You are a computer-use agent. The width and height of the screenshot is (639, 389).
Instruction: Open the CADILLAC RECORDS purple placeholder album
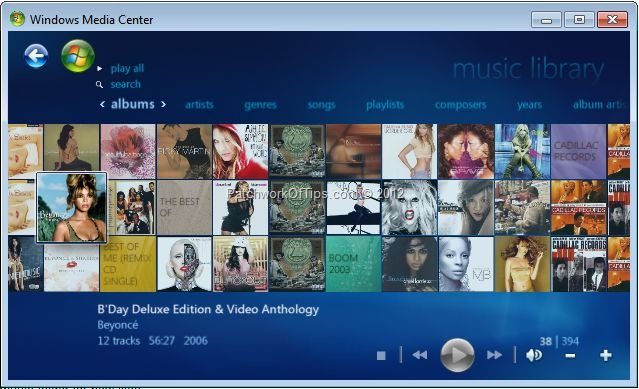[578, 152]
